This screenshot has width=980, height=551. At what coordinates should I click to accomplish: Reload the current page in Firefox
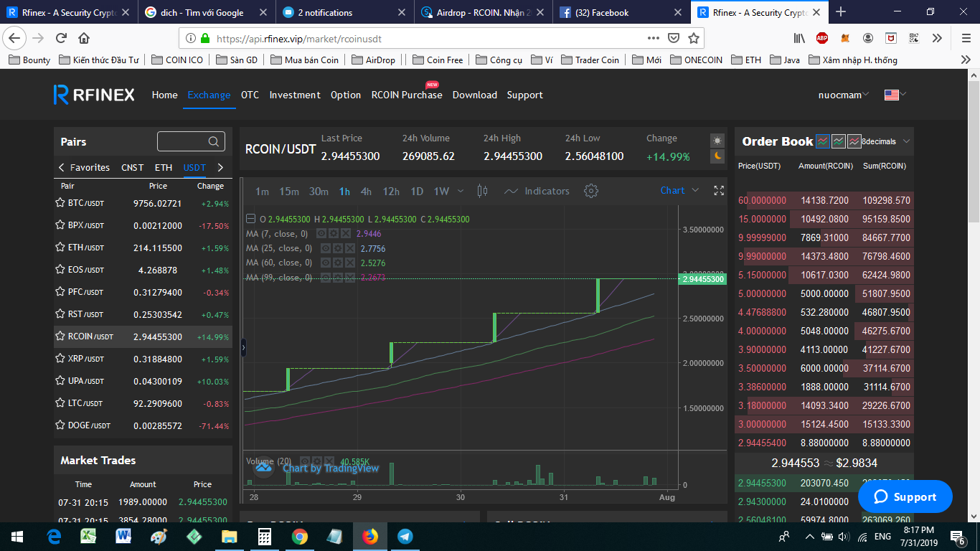click(61, 38)
